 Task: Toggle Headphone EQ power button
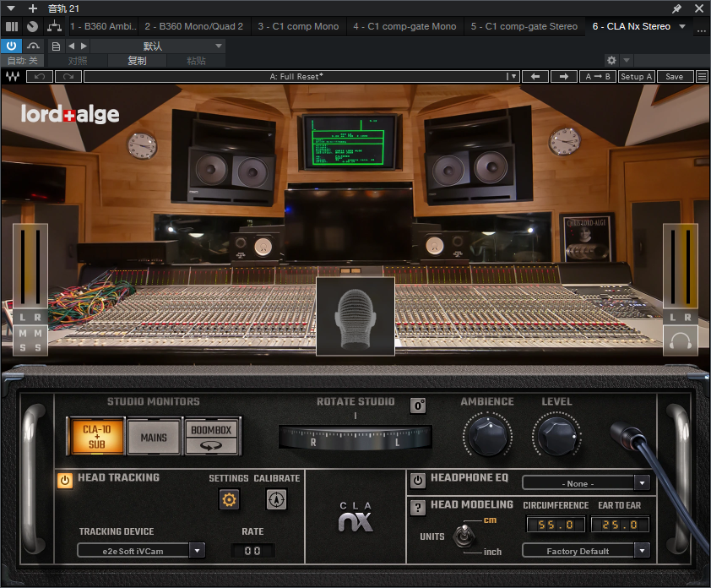418,480
